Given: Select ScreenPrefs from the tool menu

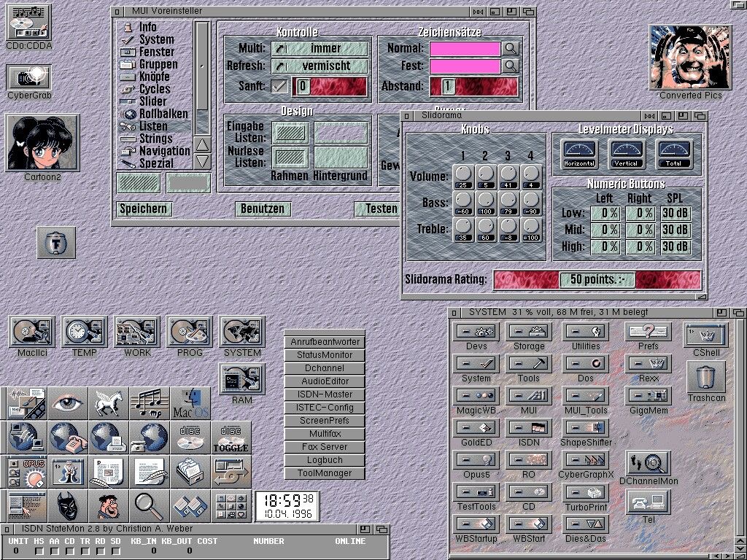Looking at the screenshot, I should pyautogui.click(x=325, y=421).
